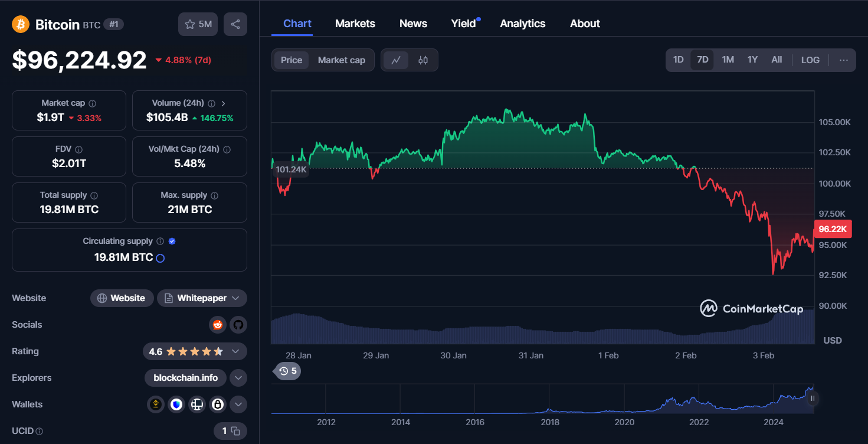The height and width of the screenshot is (444, 868).
Task: Pause the mini timeline handle
Action: point(813,399)
